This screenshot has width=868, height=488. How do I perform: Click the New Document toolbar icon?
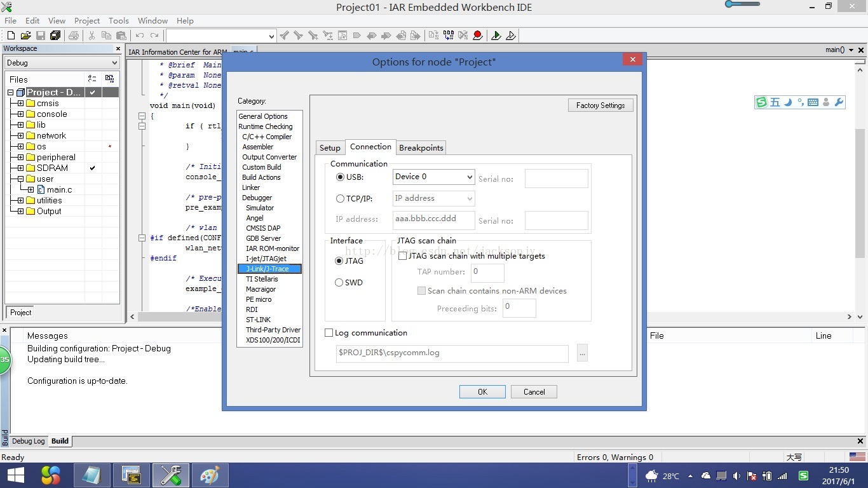pyautogui.click(x=11, y=36)
